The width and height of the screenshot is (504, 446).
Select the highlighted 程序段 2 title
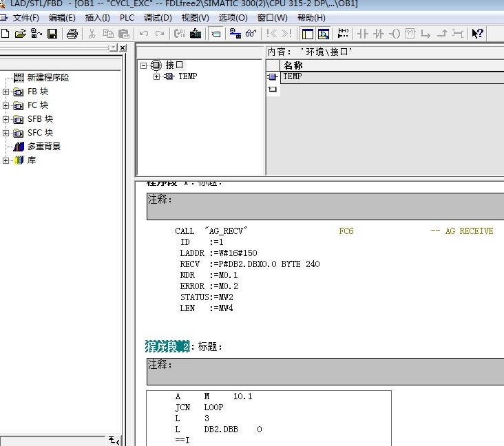click(x=167, y=346)
